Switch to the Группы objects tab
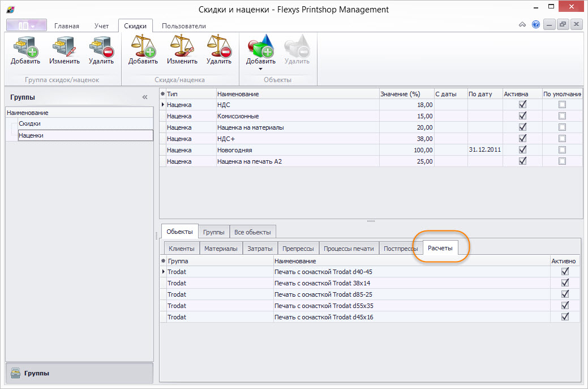 214,232
